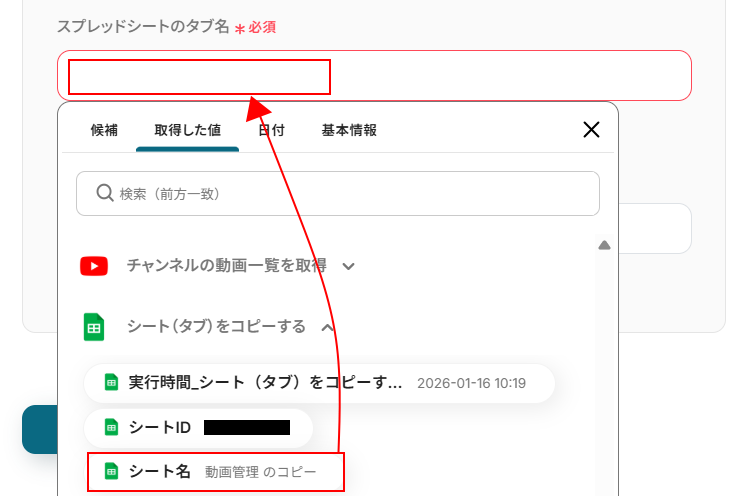Open the 日付 tab
Image resolution: width=752 pixels, height=496 pixels.
tap(271, 130)
